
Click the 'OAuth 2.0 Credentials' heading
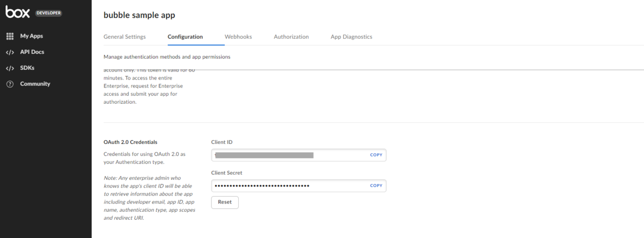(130, 142)
